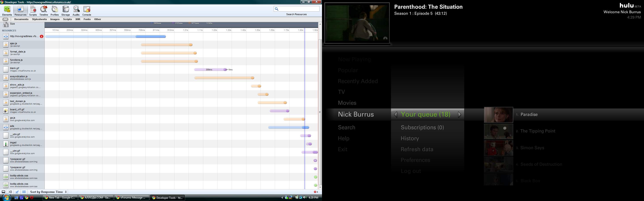Select the format_date.js resource

[22, 53]
